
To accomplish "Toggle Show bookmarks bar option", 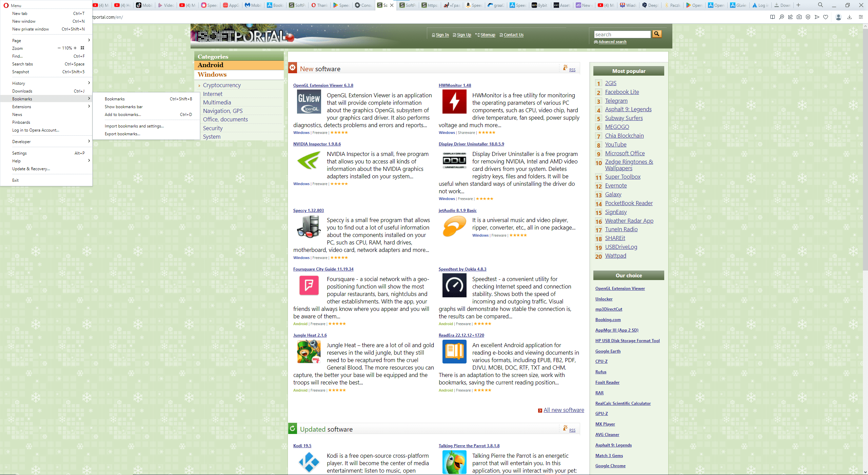I will pyautogui.click(x=124, y=107).
